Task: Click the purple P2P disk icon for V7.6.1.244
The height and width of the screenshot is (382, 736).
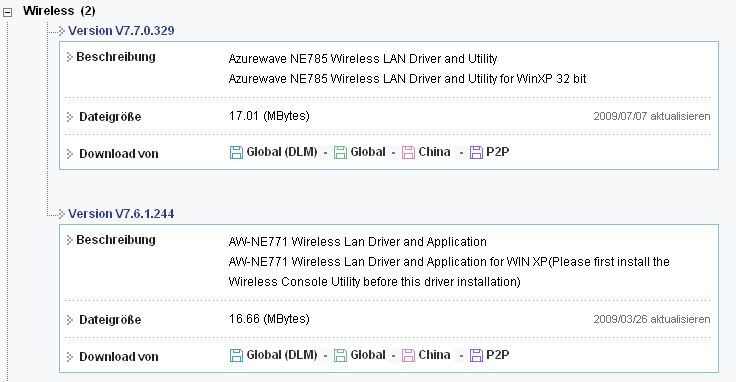Action: click(x=476, y=356)
